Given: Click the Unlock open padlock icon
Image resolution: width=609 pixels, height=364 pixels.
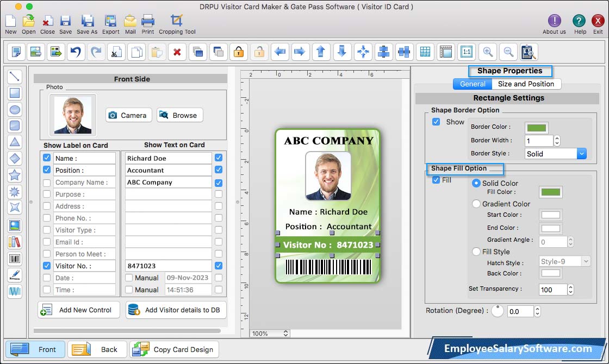Looking at the screenshot, I should [259, 52].
